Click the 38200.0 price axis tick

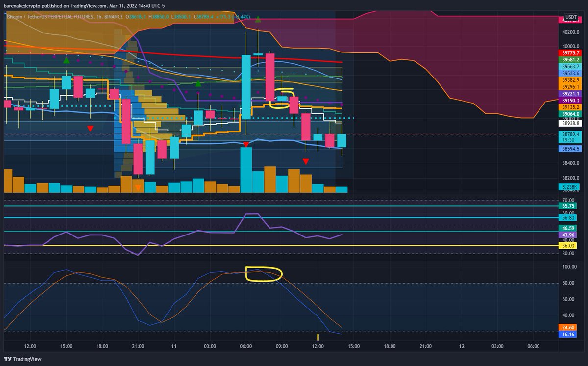(x=571, y=178)
